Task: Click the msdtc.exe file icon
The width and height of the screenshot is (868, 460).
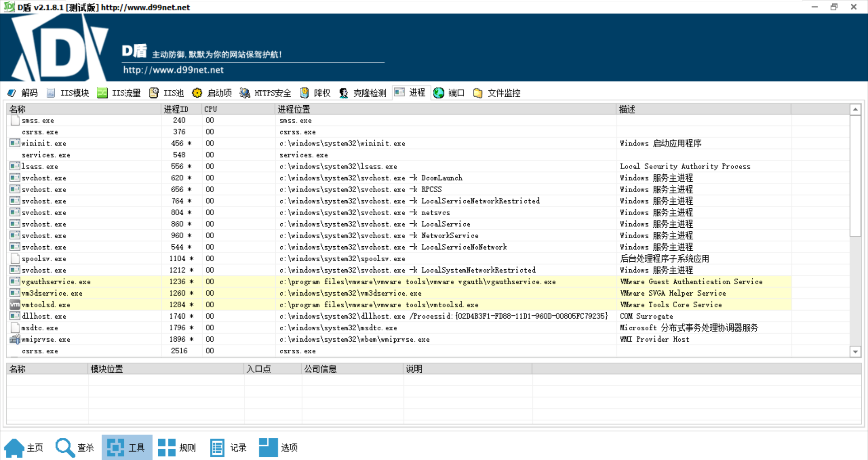Action: click(x=15, y=328)
